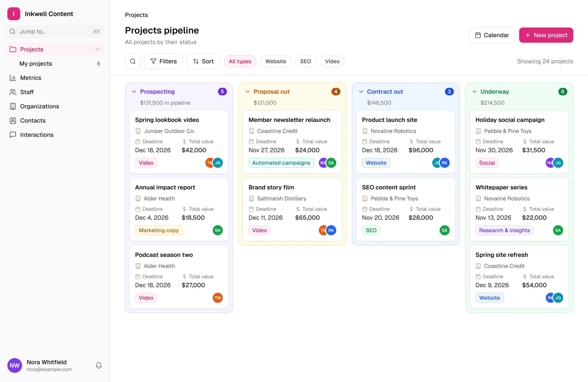This screenshot has width=588, height=382.
Task: Click RK avatar on Product launch site card
Action: 445,163
